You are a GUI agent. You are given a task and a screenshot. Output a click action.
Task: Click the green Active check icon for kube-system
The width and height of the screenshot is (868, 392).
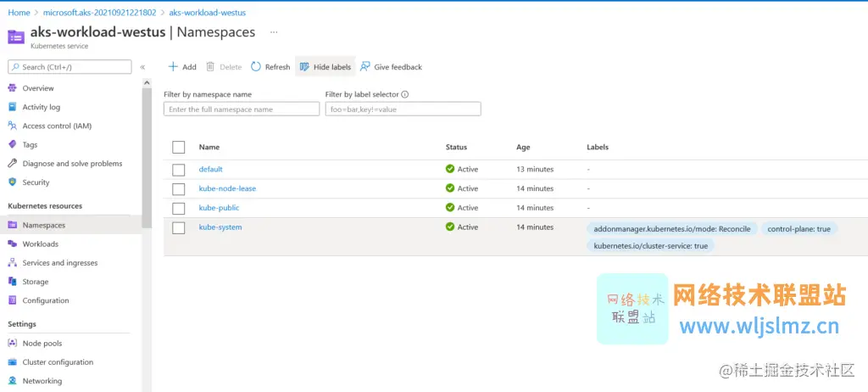(450, 227)
